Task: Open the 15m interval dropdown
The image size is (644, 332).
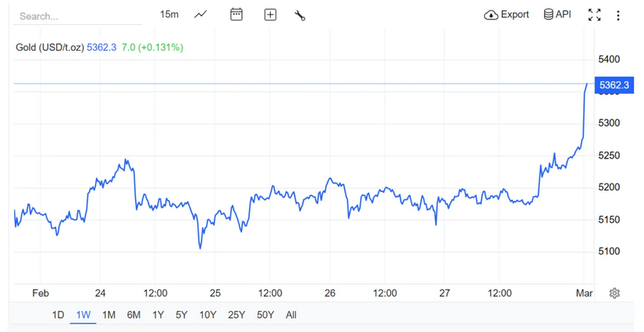Action: coord(169,14)
